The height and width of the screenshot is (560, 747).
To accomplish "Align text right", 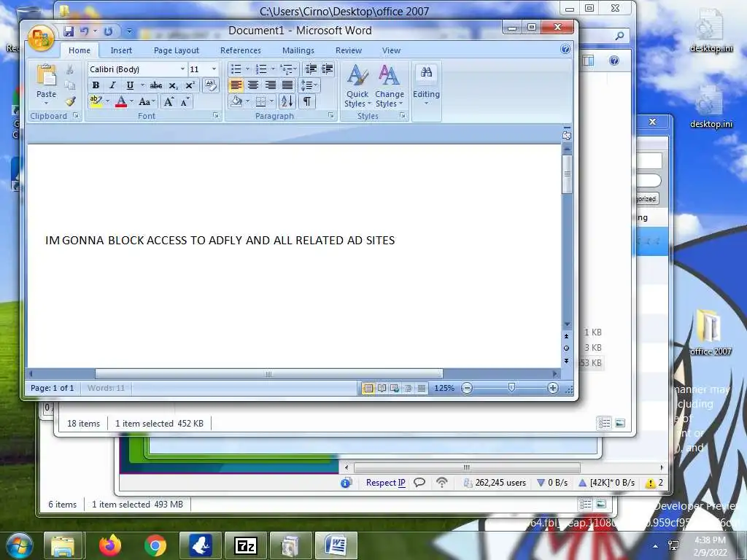I will pyautogui.click(x=270, y=86).
